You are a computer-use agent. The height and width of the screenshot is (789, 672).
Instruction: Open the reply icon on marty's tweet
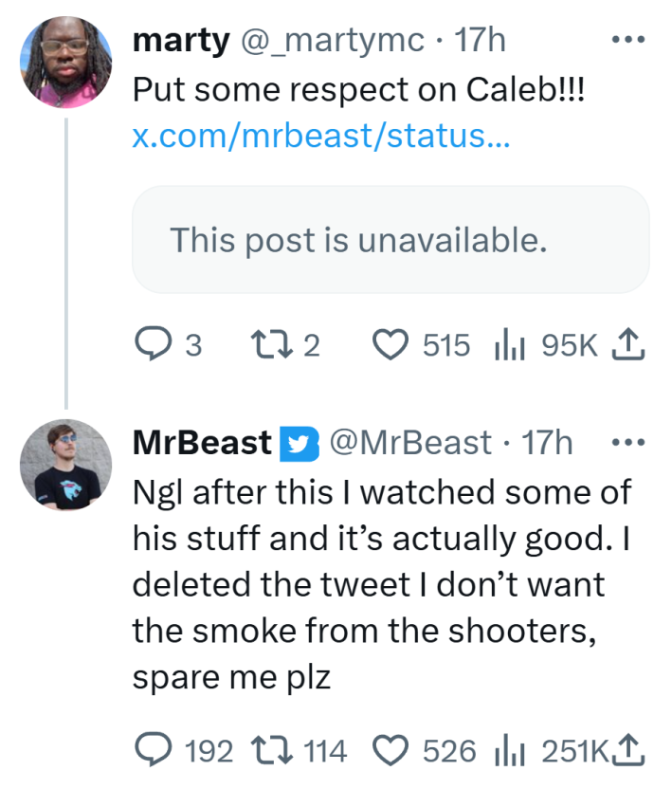[x=154, y=344]
